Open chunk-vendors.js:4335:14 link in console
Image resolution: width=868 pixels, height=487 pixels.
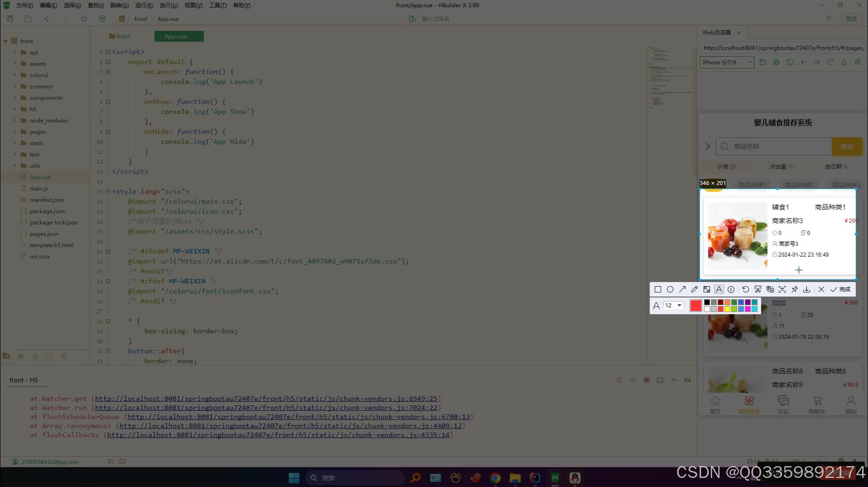coord(278,435)
